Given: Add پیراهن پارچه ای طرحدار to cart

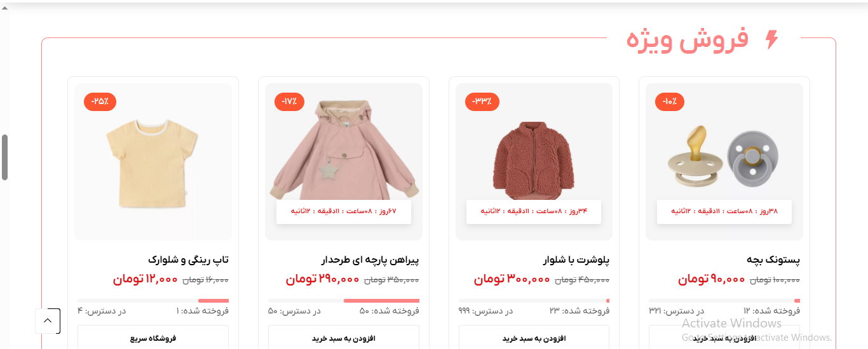Looking at the screenshot, I should [344, 338].
